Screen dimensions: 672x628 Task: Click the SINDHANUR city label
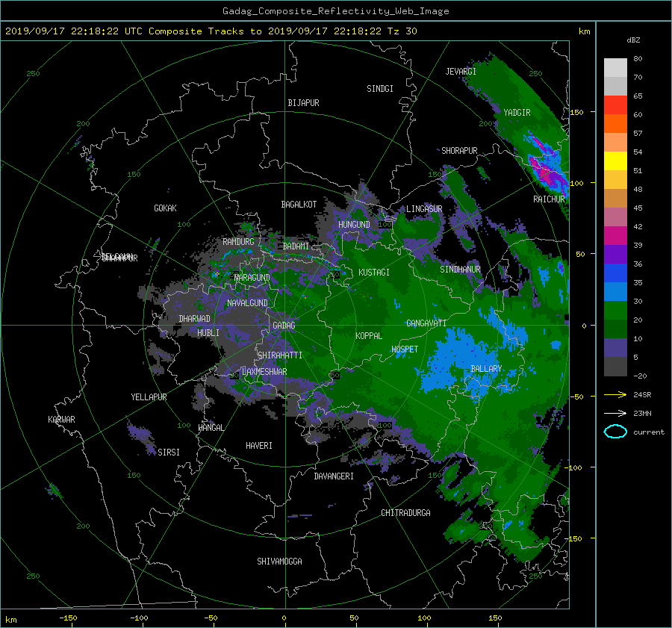click(x=460, y=270)
